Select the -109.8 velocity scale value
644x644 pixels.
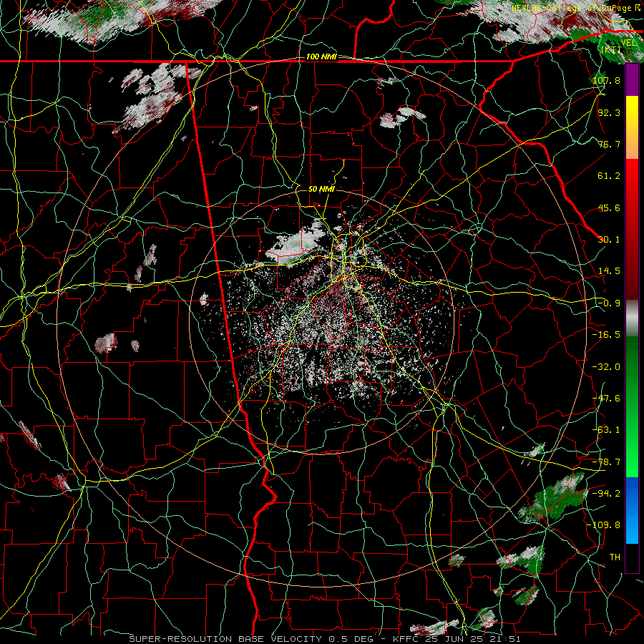pos(604,525)
